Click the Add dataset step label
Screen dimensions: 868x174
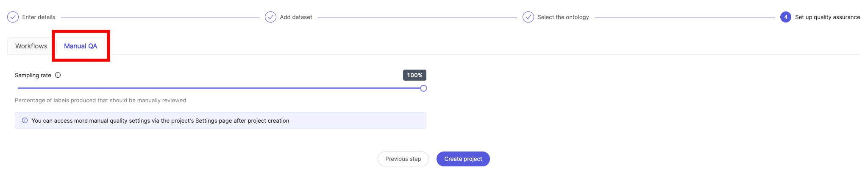click(296, 17)
